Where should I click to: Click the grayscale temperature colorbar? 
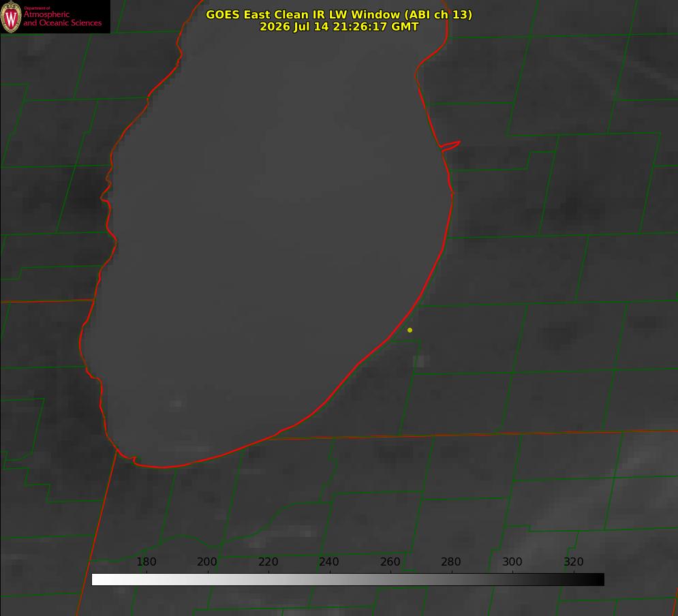coord(348,579)
